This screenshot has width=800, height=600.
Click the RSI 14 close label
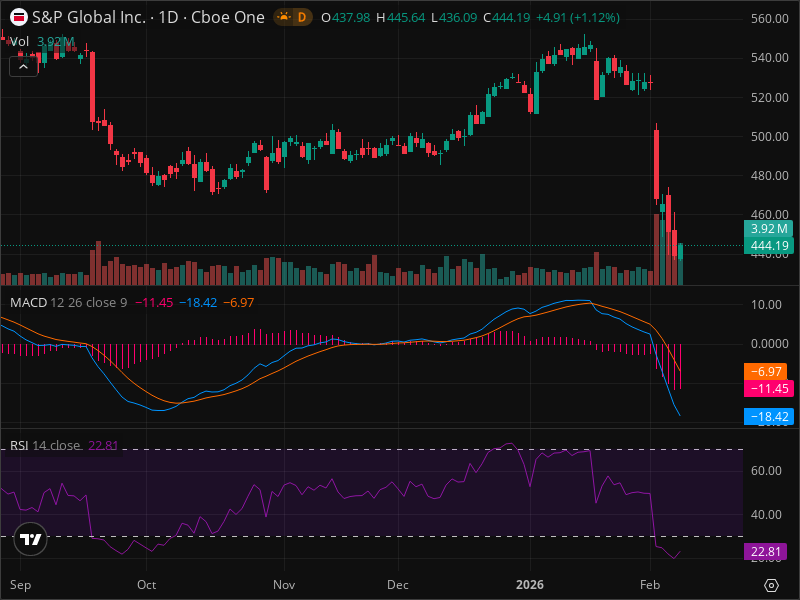click(45, 445)
